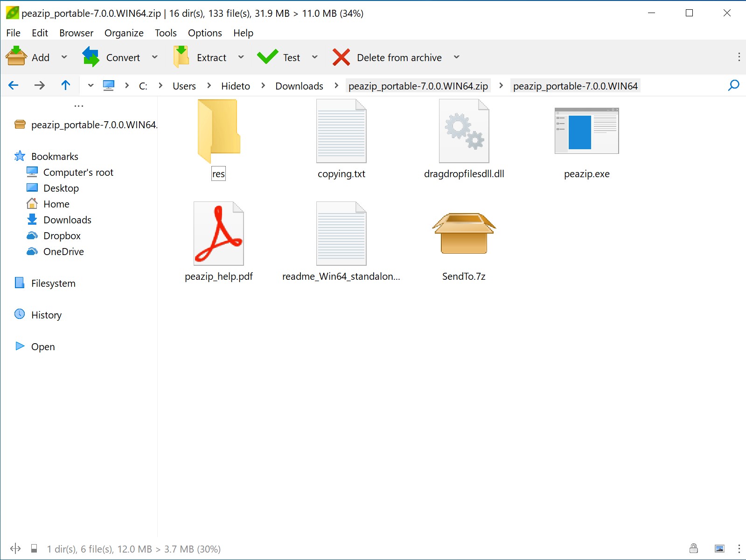
Task: Open the Help menu
Action: click(x=243, y=33)
